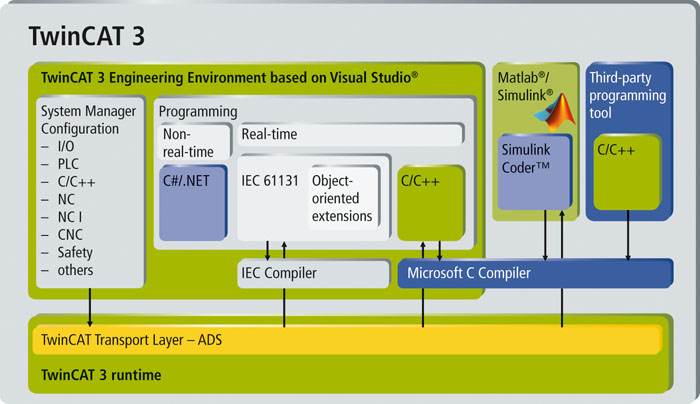Image resolution: width=700 pixels, height=404 pixels.
Task: Select C/C++ in System Manager list
Action: point(76,182)
